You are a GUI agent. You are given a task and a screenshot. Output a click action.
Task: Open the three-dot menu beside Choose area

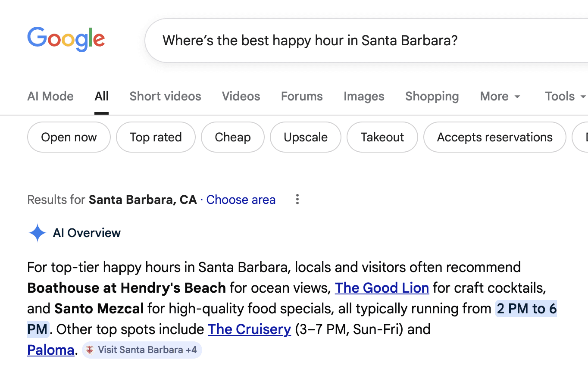pyautogui.click(x=297, y=199)
